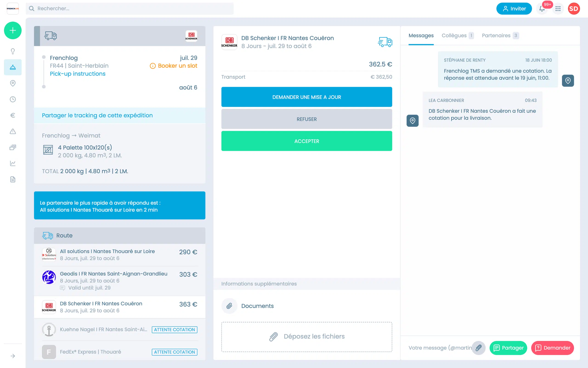Switch to the Messages tab

421,35
